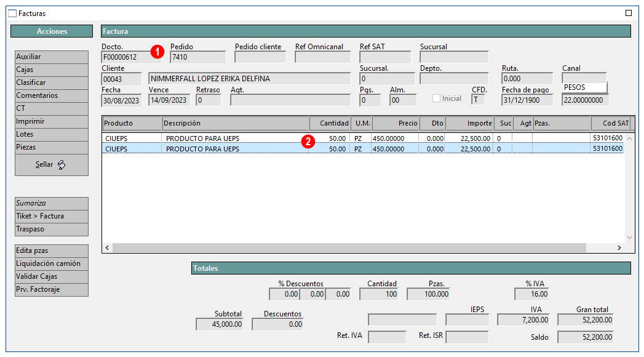Click the client name NIMMERFALL LOPEZ field

pyautogui.click(x=250, y=79)
